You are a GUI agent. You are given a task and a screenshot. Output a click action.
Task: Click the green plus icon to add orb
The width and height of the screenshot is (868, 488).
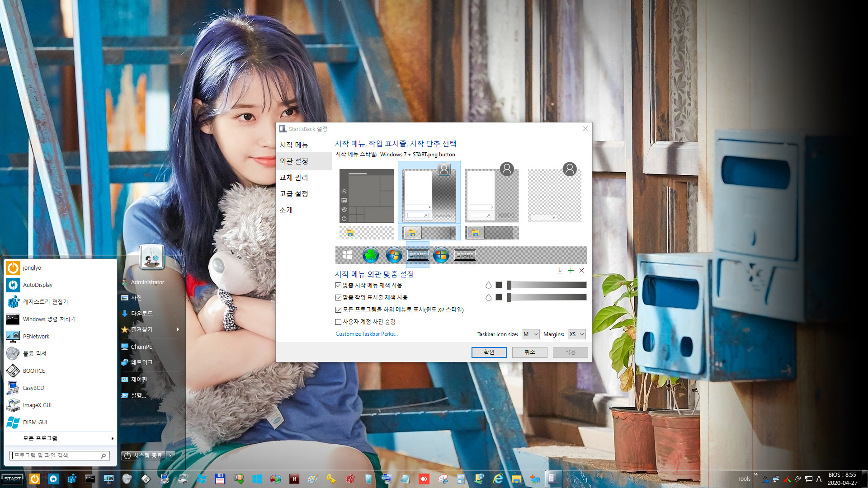click(571, 271)
